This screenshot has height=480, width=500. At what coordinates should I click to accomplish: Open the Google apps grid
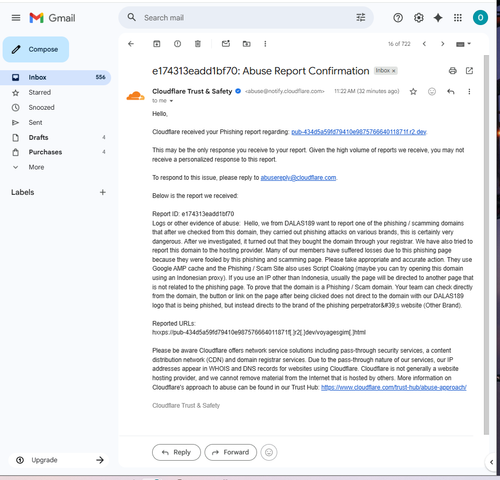click(458, 18)
